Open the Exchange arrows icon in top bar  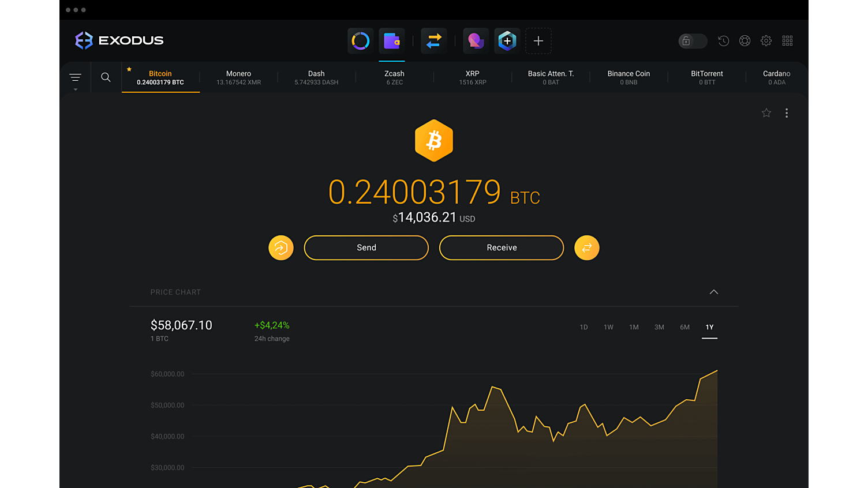[434, 41]
